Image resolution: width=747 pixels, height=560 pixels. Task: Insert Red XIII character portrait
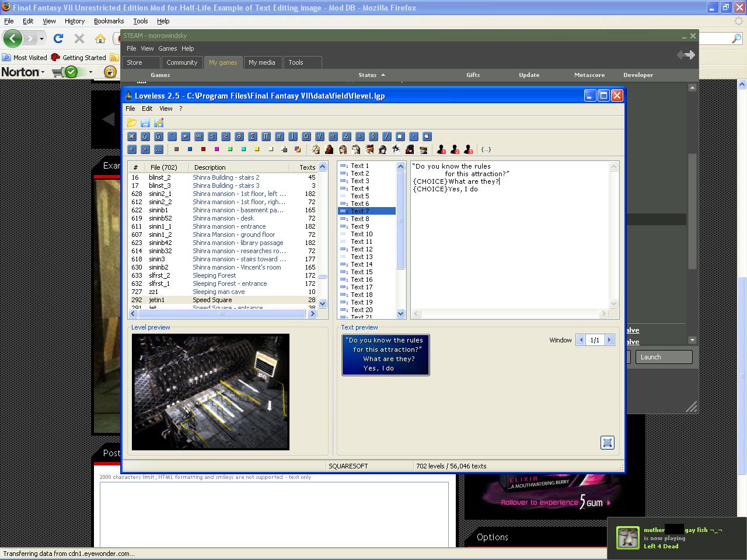tap(369, 149)
